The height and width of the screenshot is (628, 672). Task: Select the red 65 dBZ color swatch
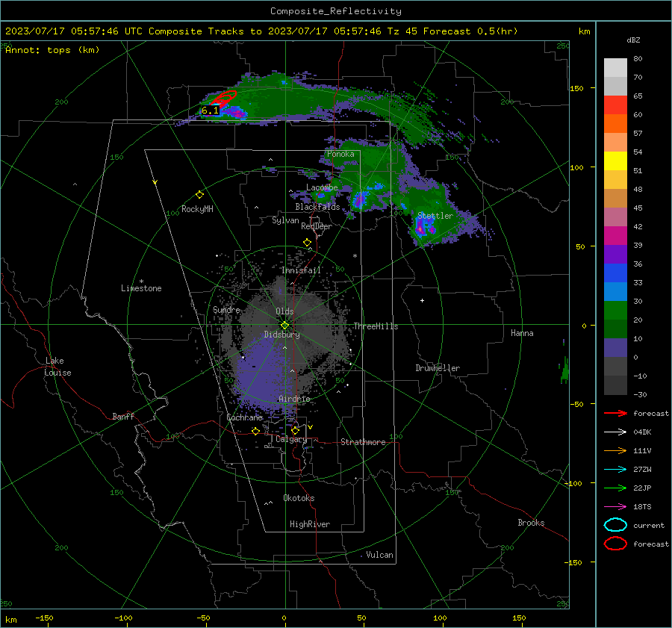coord(615,105)
